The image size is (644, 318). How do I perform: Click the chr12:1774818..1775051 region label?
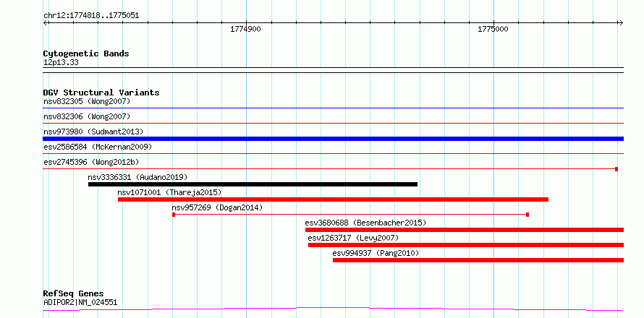[x=91, y=16]
